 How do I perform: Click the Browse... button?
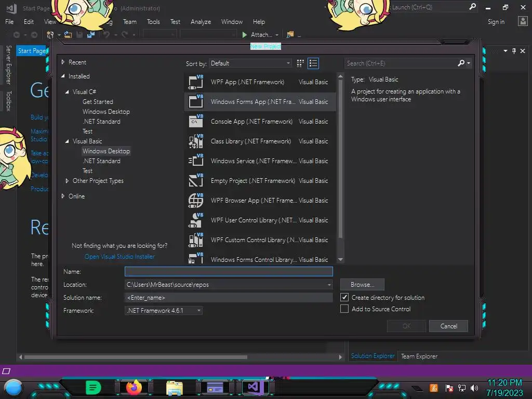362,285
